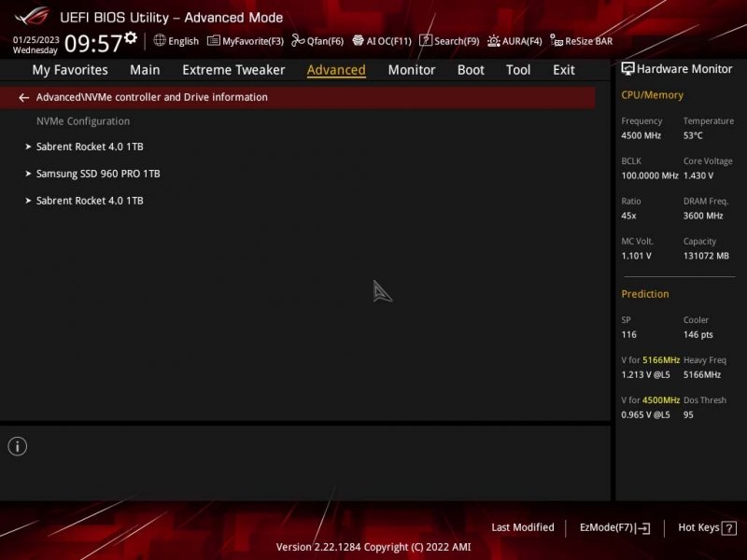
Task: Switch to the Tool tab
Action: (518, 70)
